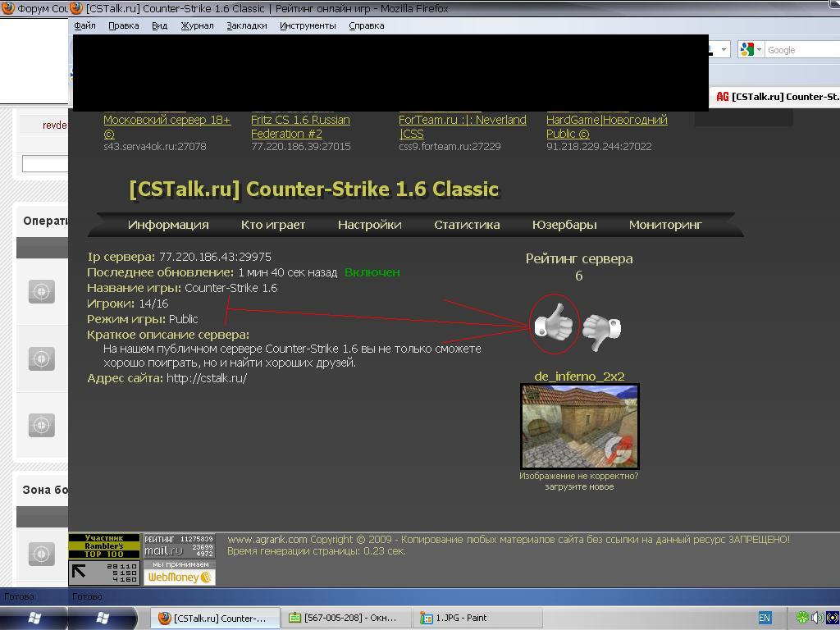Open the Вид menu
Viewport: 840px width, 630px height.
159,25
